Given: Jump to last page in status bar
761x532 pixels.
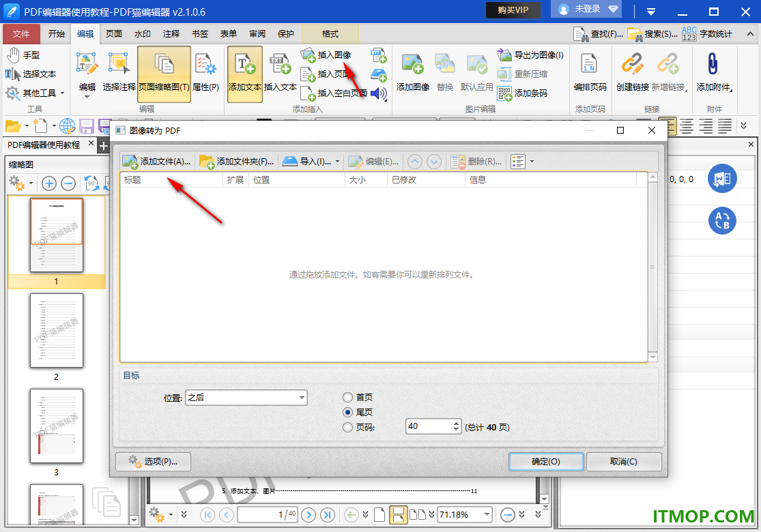Looking at the screenshot, I should [328, 514].
